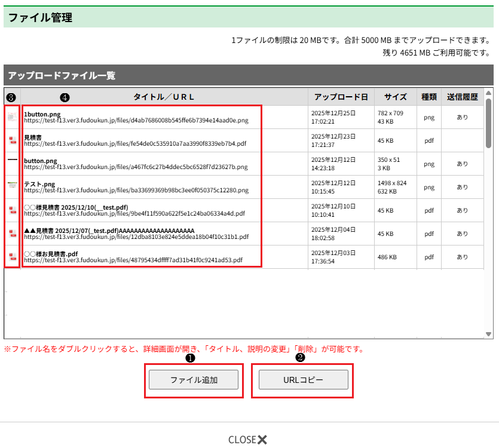Click the thumbnail icon for button.png
This screenshot has width=499, height=448.
click(12, 161)
